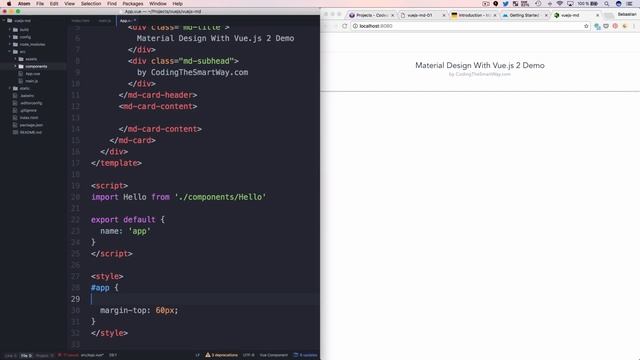Open README.md in the tree view
This screenshot has height=360, width=640.
tap(31, 133)
